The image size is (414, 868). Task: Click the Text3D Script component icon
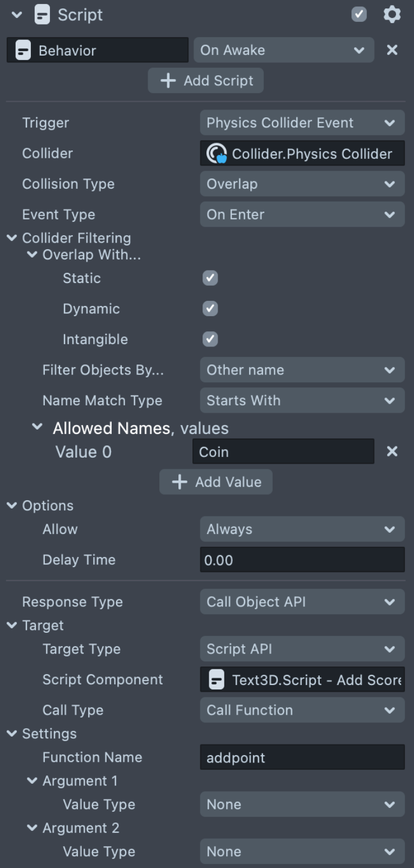click(217, 680)
